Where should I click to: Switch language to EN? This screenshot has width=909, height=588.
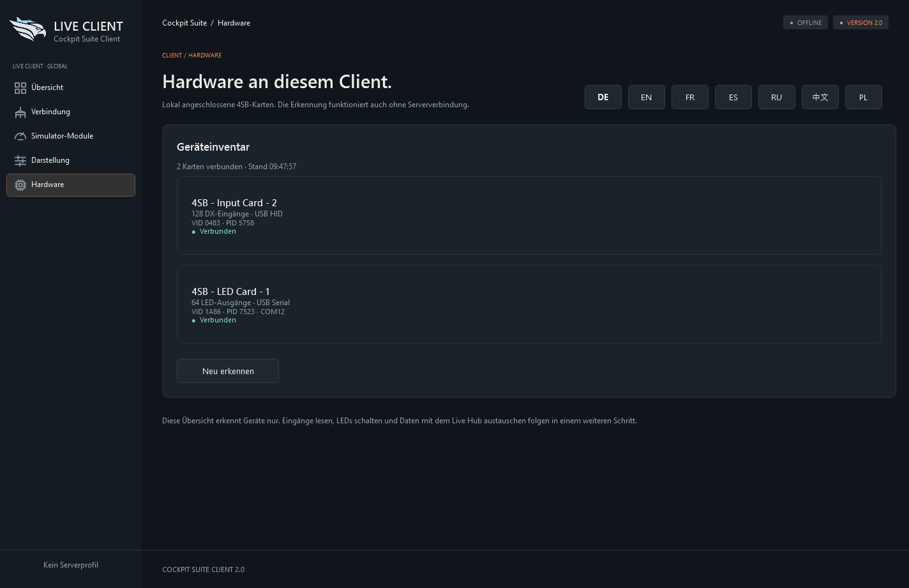click(647, 97)
